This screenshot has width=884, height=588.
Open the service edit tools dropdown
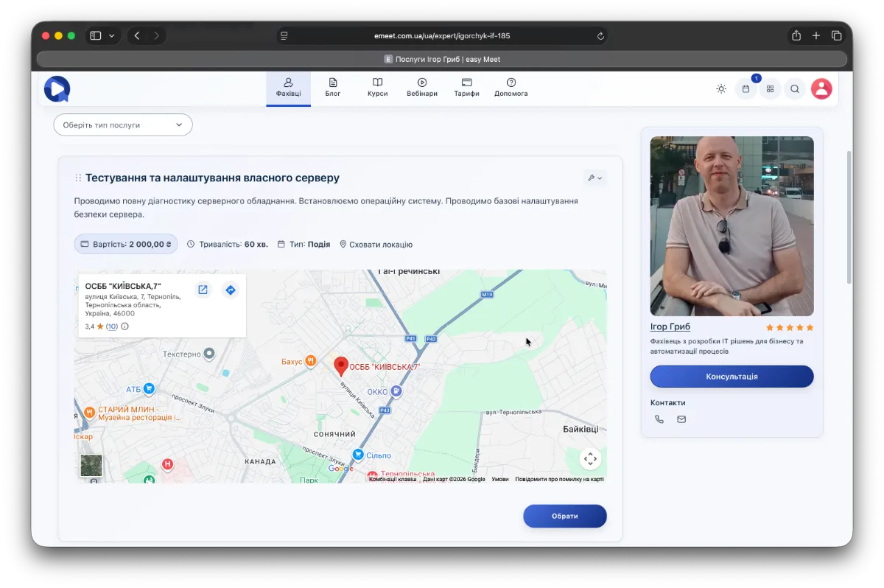(x=594, y=178)
